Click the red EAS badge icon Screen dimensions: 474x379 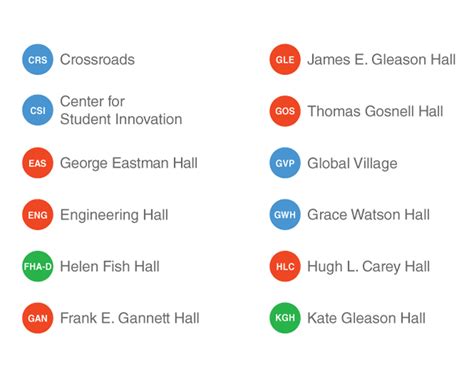tap(38, 163)
